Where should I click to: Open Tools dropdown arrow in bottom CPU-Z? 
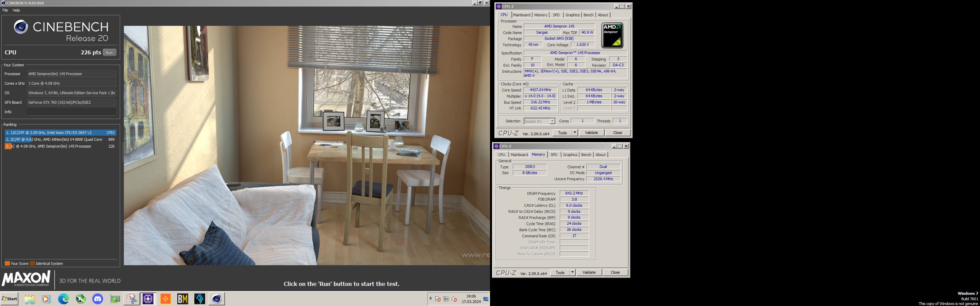click(x=573, y=272)
